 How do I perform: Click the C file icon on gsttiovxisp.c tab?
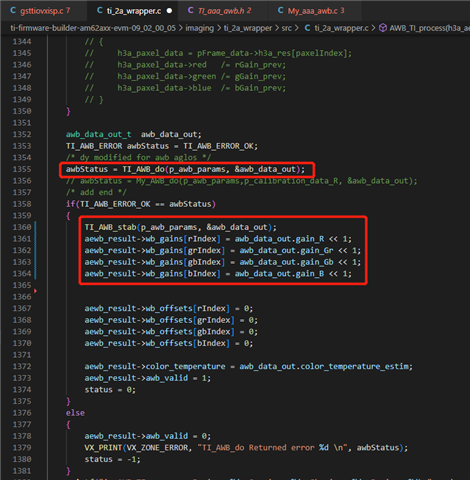point(13,11)
